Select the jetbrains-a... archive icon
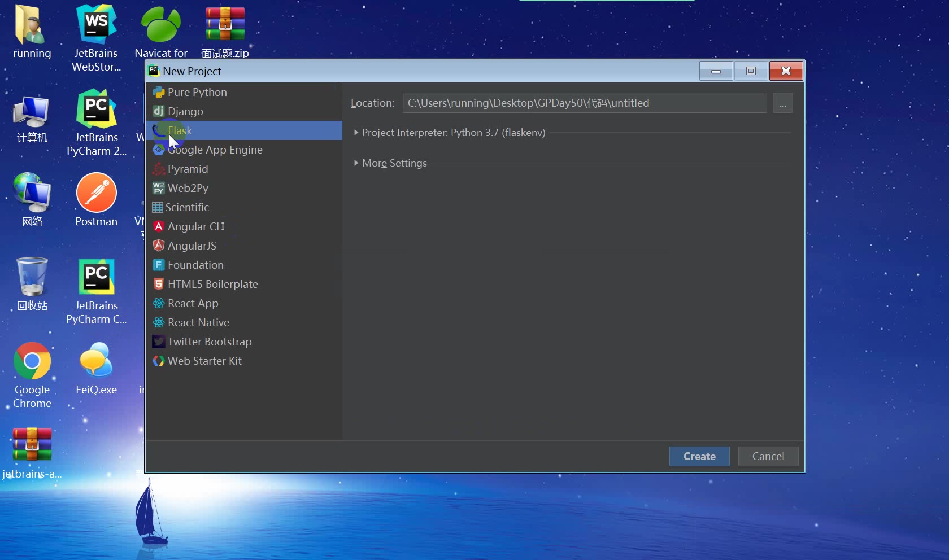The width and height of the screenshot is (949, 560). pyautogui.click(x=32, y=444)
